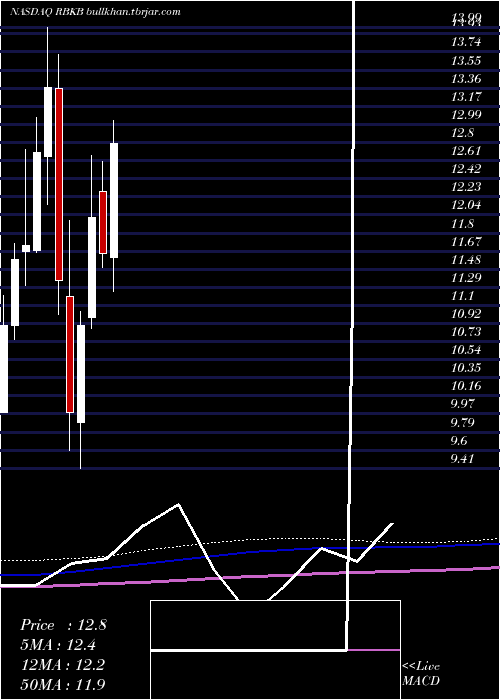Click the 10.92 price axis label
Image resolution: width=500 pixels, height=700 pixels.
466,313
